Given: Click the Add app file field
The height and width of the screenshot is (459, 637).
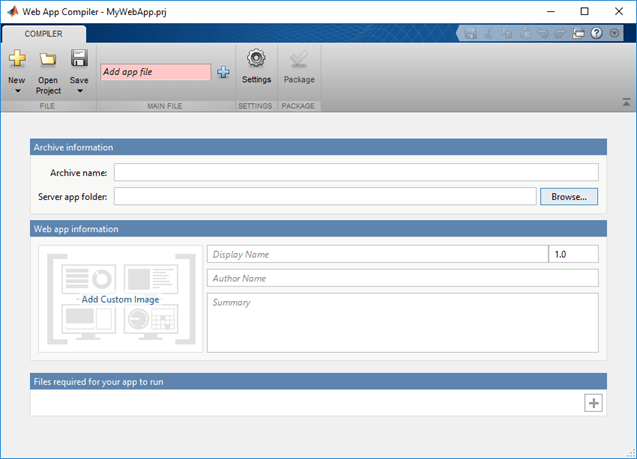Looking at the screenshot, I should [x=156, y=72].
